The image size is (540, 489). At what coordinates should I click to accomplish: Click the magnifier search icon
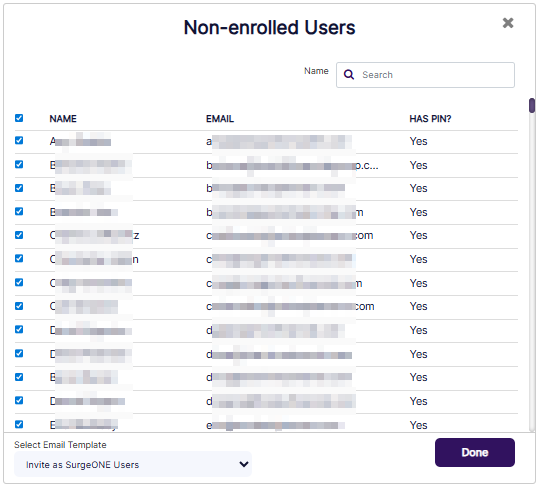(x=349, y=75)
